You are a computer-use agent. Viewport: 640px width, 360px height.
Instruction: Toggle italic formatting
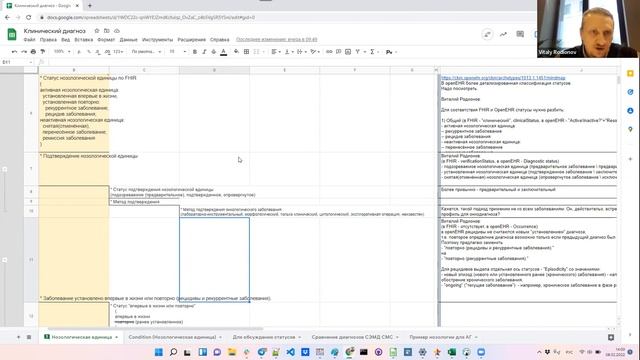click(x=204, y=52)
